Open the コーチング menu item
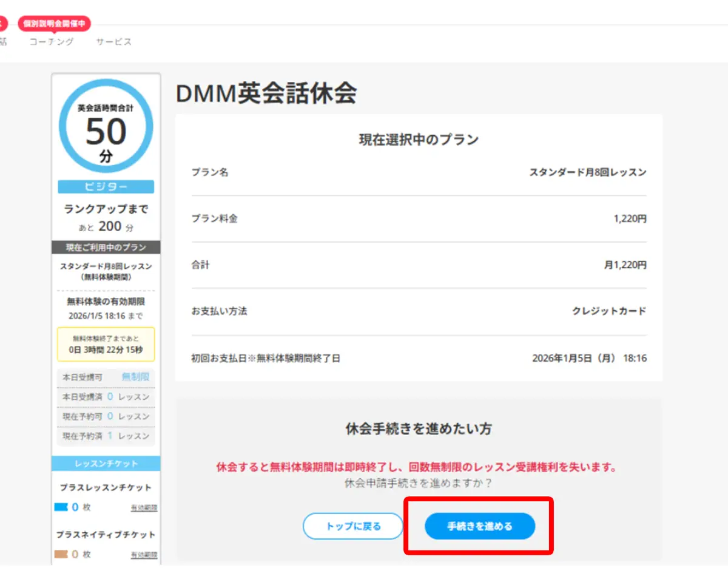 click(52, 42)
